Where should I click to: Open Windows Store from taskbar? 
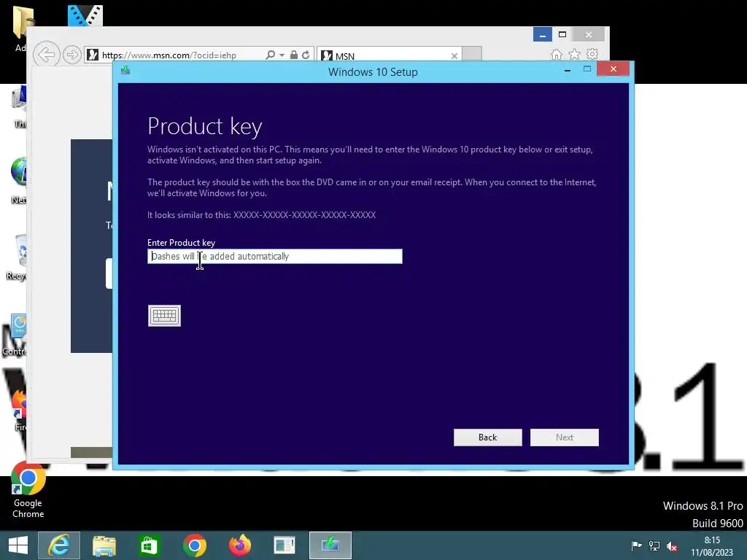point(149,545)
